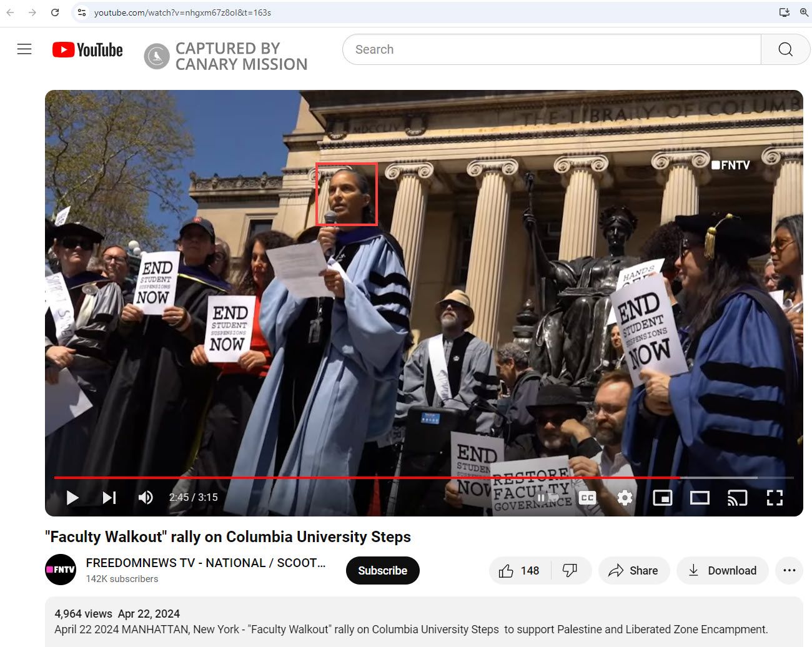Skip to the next video

(109, 498)
